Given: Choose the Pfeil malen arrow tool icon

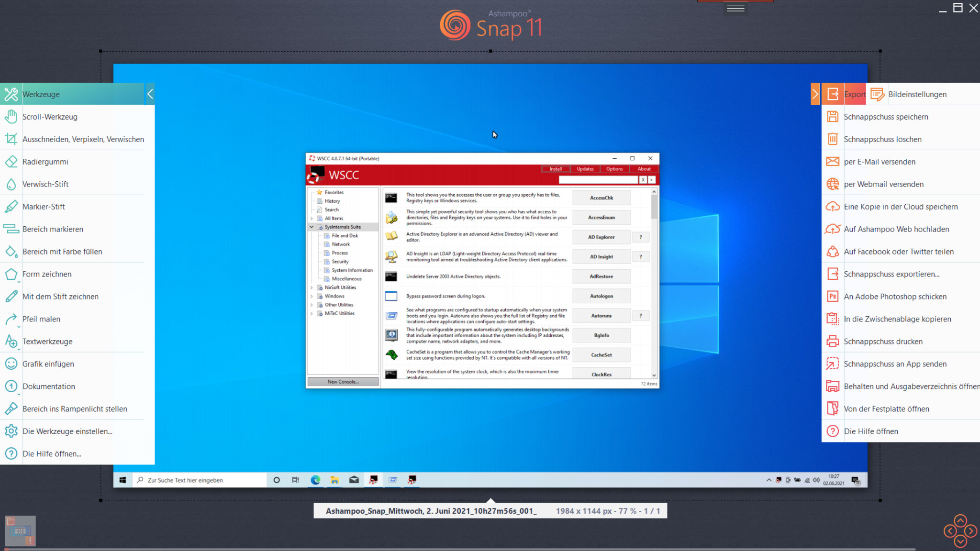Looking at the screenshot, I should [11, 319].
